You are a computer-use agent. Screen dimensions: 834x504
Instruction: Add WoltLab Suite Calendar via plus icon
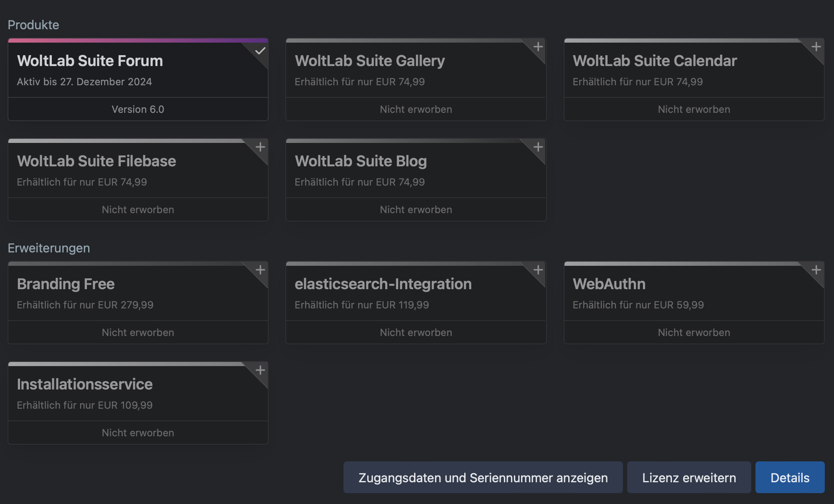[816, 47]
